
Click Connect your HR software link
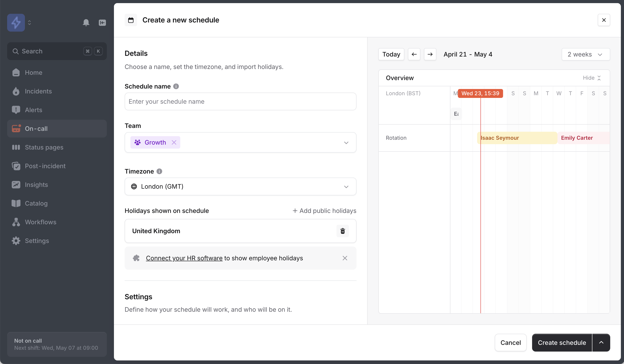[x=184, y=258]
